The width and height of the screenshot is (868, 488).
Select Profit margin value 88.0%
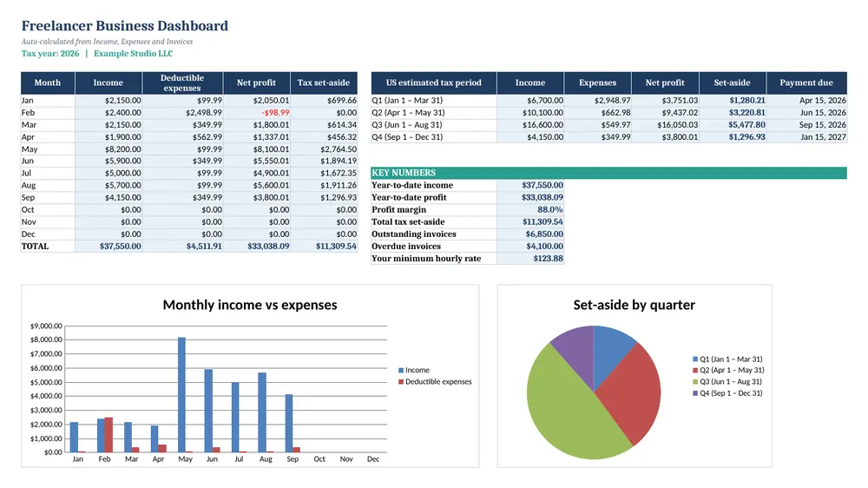(x=530, y=209)
